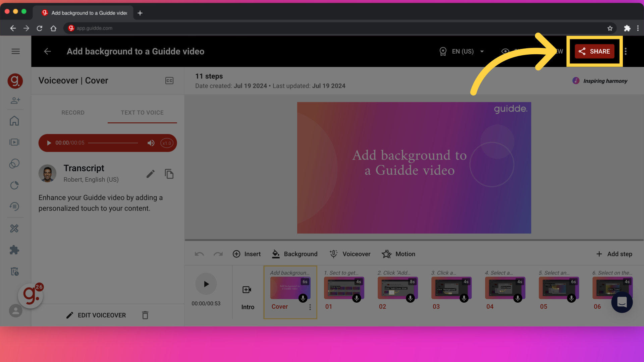
Task: Edit transcript with the pencil icon
Action: tap(151, 174)
